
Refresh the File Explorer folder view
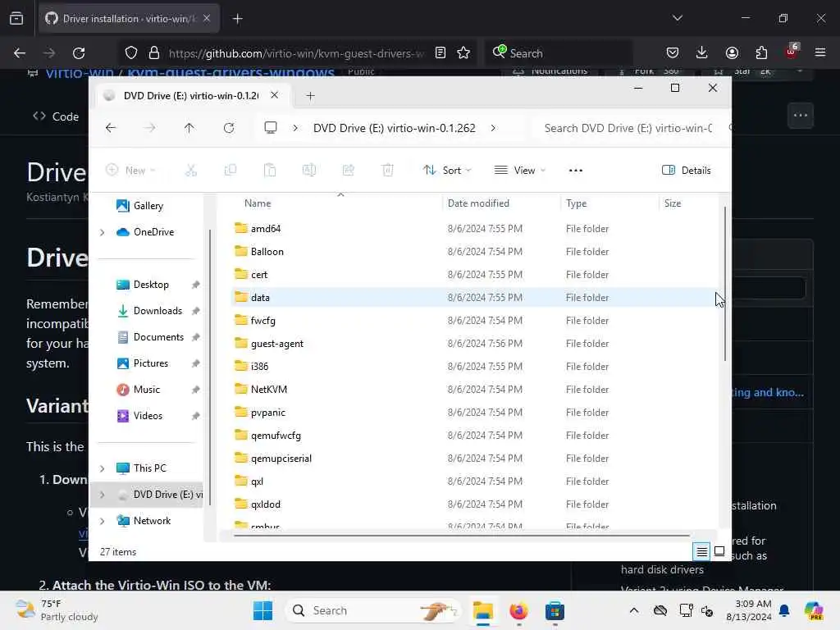pyautogui.click(x=229, y=128)
